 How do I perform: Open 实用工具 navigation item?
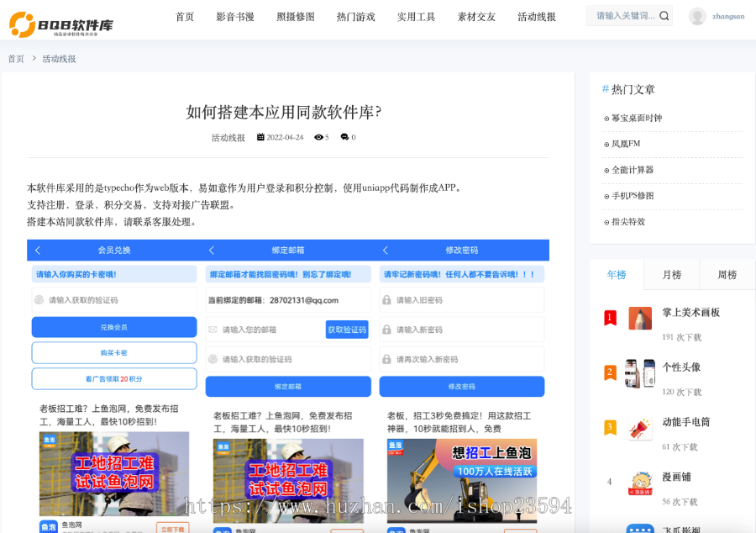[x=416, y=17]
